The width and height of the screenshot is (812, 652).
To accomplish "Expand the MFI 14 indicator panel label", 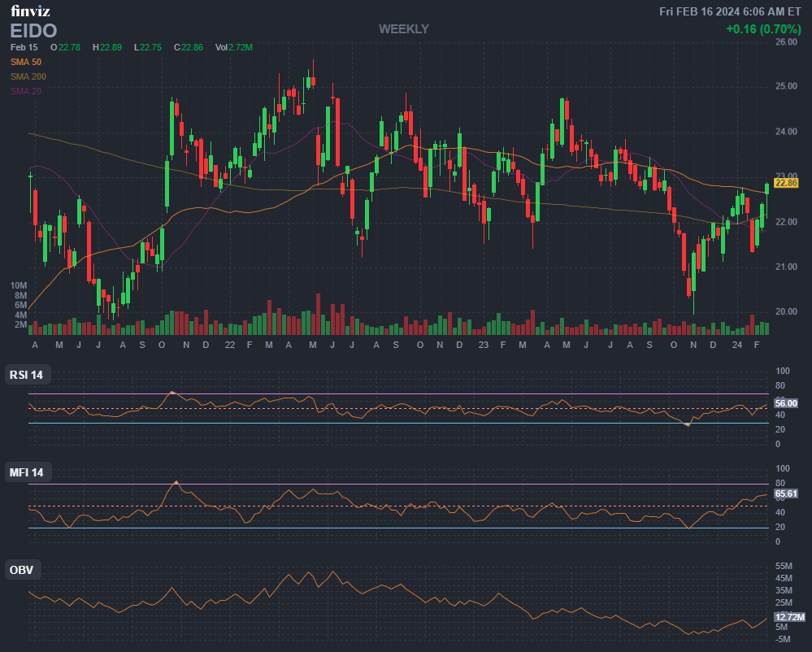I will click(x=26, y=472).
